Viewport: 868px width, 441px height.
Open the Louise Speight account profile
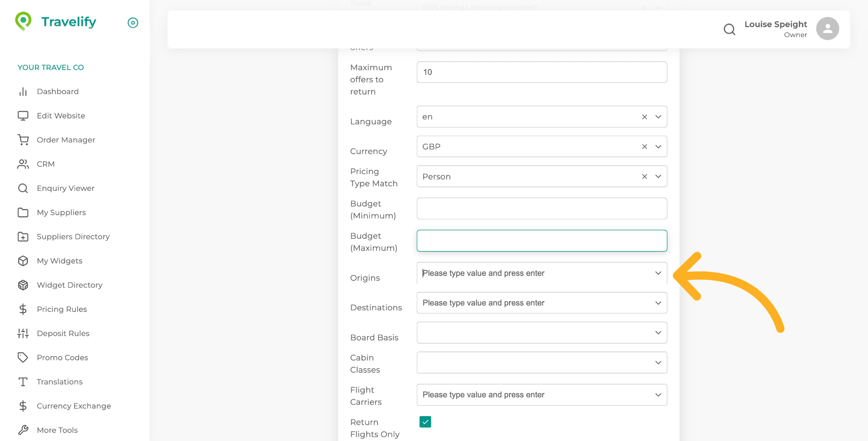tap(827, 28)
